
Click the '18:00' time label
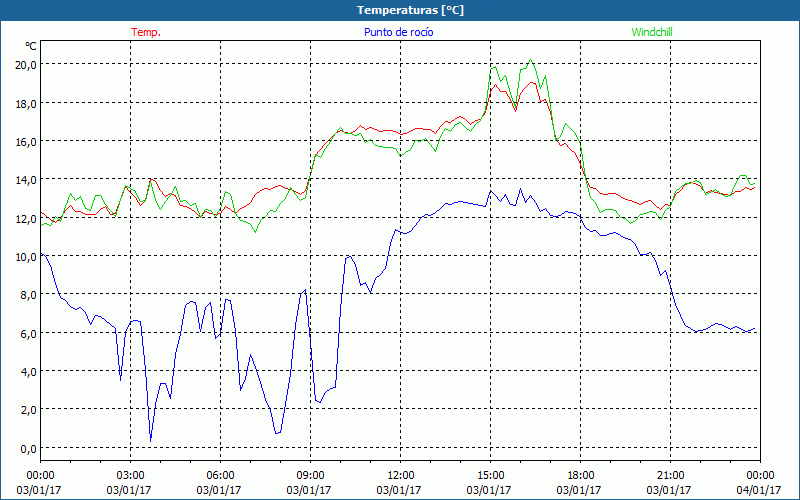581,476
